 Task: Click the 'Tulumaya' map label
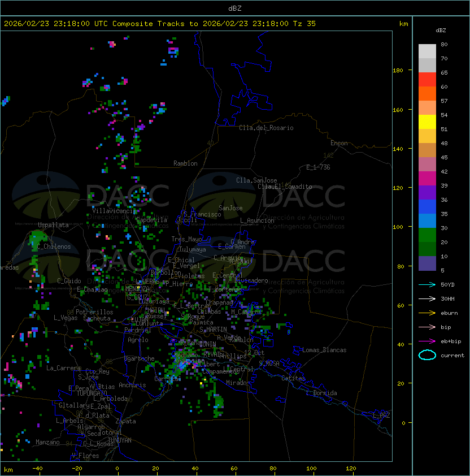193,249
